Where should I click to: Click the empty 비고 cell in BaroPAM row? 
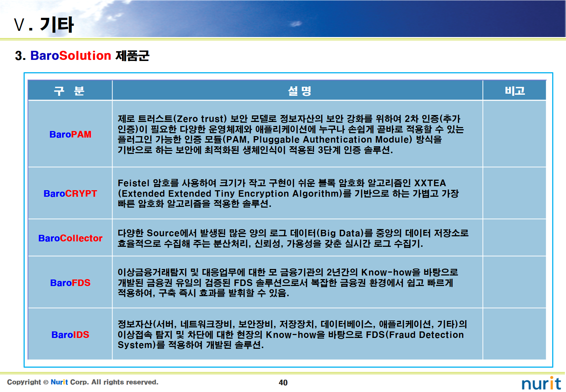point(514,134)
